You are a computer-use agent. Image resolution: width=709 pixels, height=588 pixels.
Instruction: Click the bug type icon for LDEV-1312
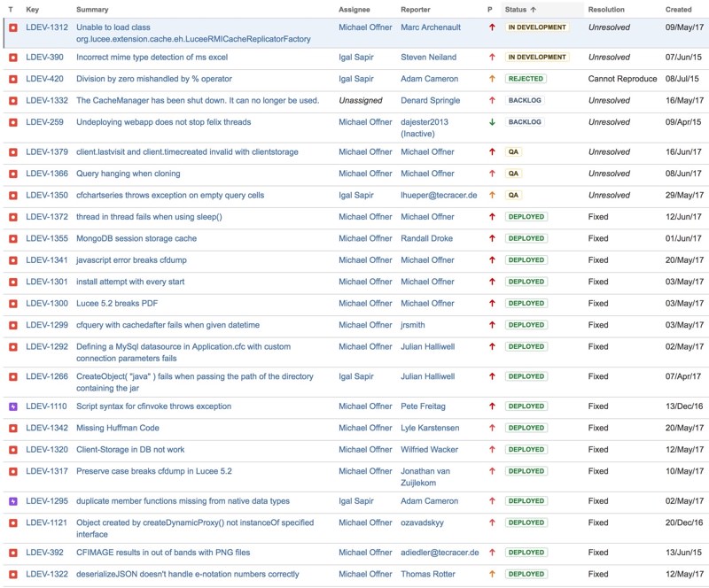[x=13, y=27]
